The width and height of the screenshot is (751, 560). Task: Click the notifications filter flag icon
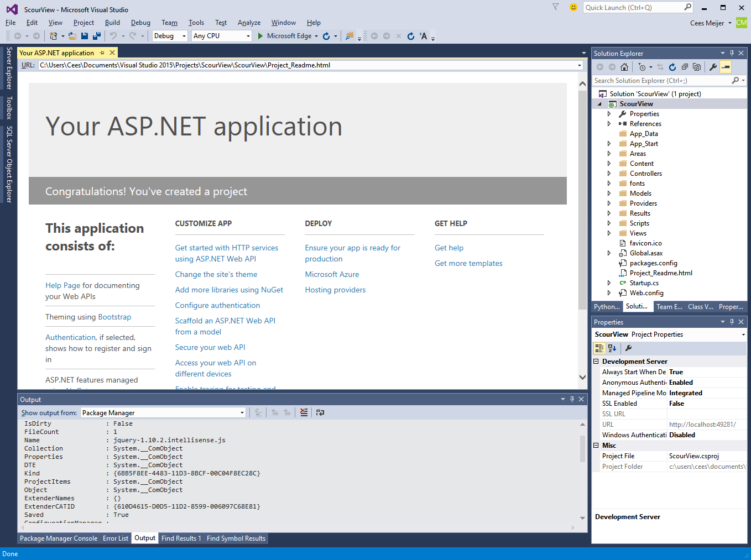click(556, 7)
